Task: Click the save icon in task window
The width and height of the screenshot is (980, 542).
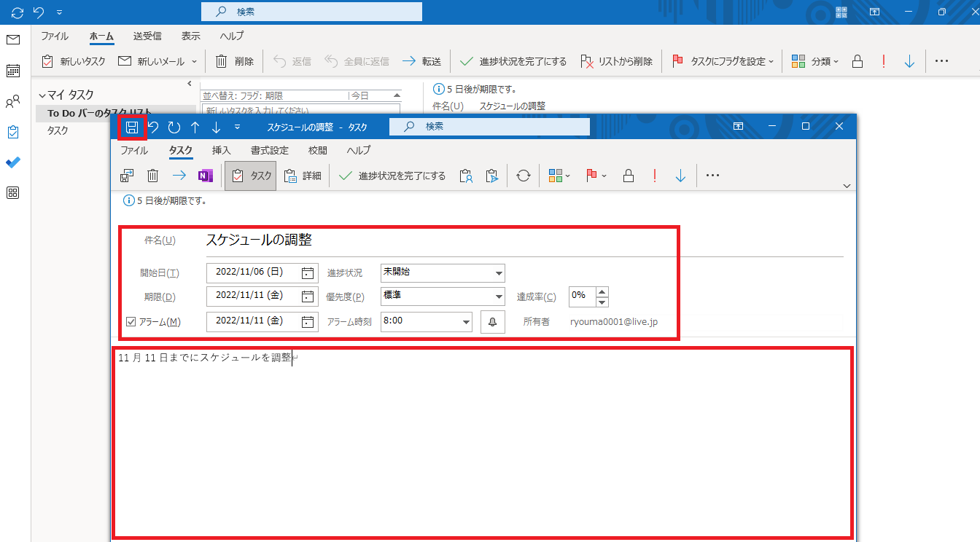Action: pyautogui.click(x=132, y=127)
